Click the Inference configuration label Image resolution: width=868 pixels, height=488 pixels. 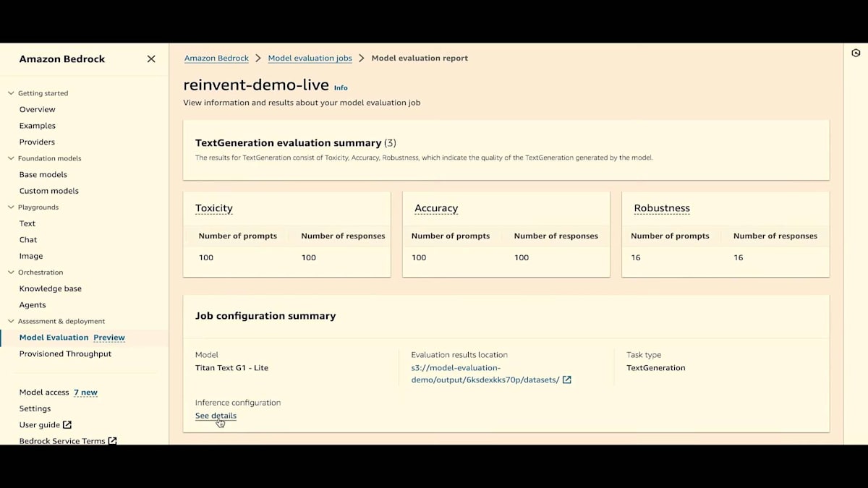click(238, 403)
